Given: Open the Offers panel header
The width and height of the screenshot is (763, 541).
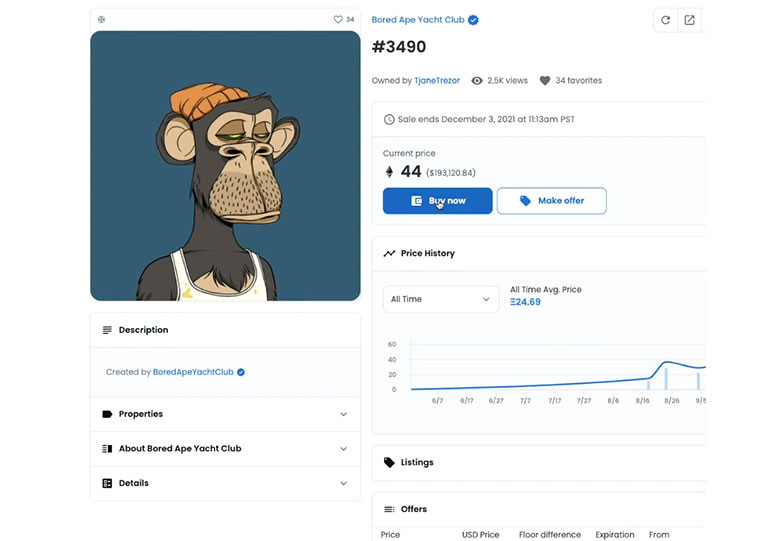Looking at the screenshot, I should coord(539,509).
